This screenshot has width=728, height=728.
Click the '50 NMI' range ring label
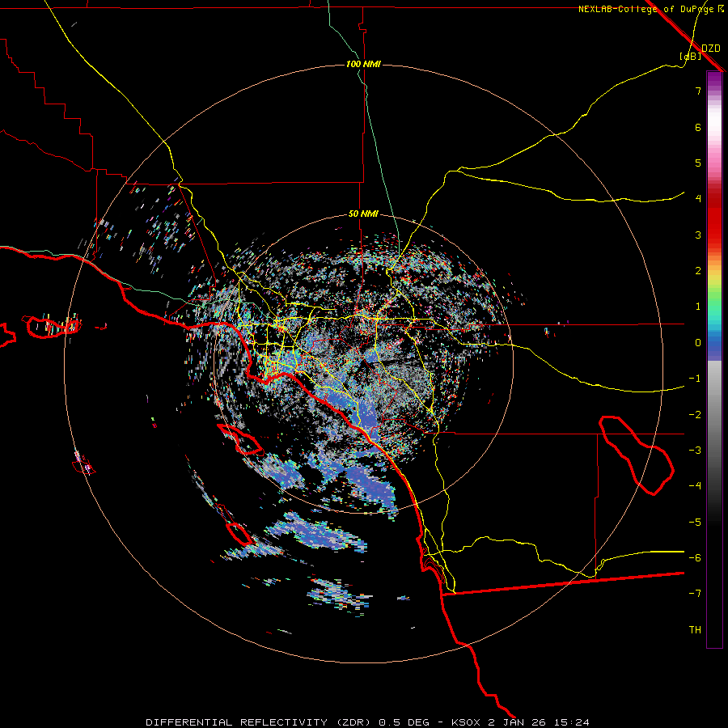(363, 214)
